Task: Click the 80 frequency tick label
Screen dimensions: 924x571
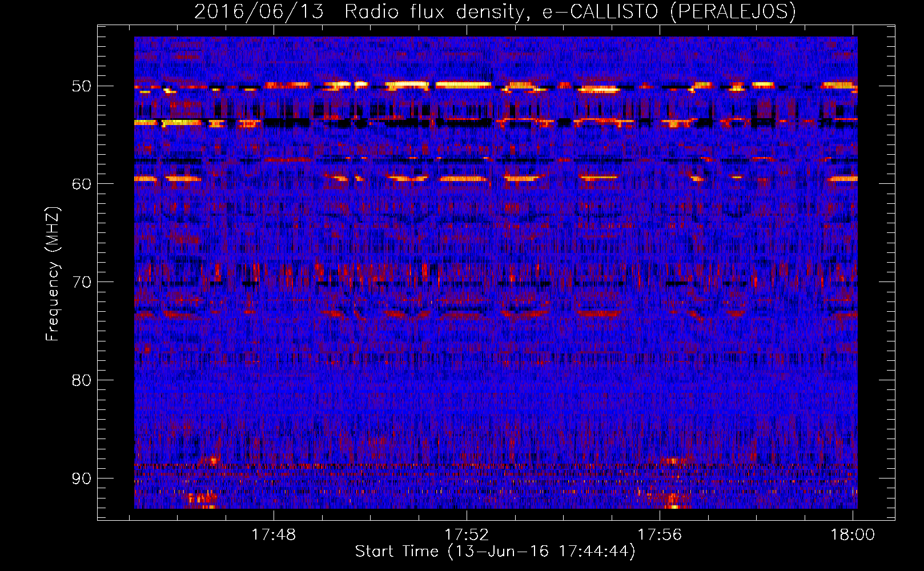Action: tap(82, 380)
